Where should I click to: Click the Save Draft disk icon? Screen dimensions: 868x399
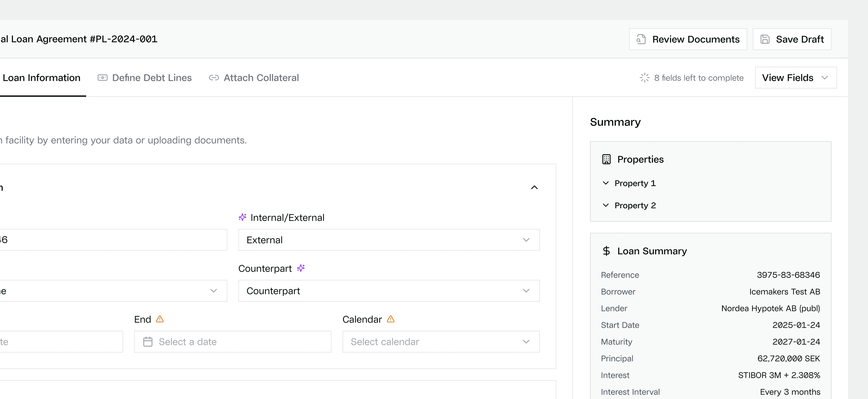pos(765,39)
